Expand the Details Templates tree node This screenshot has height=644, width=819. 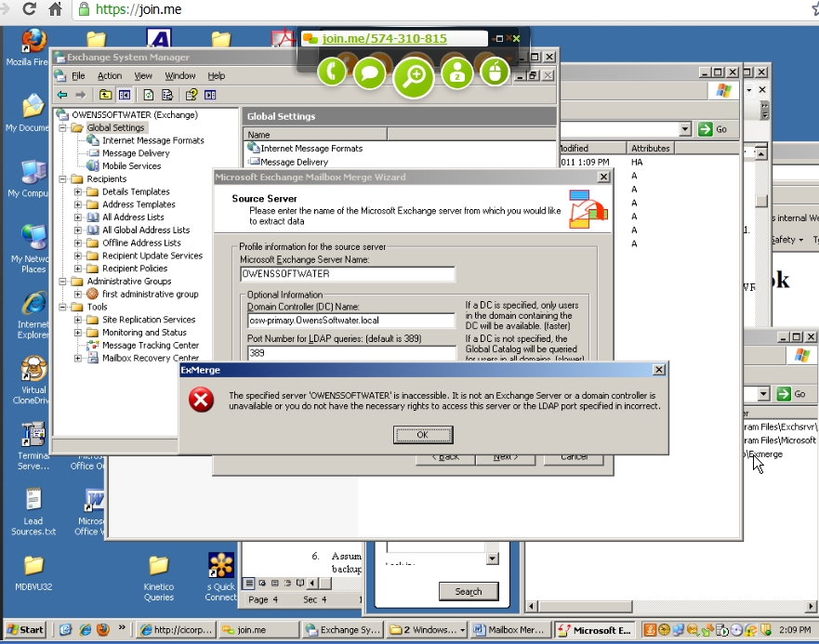point(79,191)
